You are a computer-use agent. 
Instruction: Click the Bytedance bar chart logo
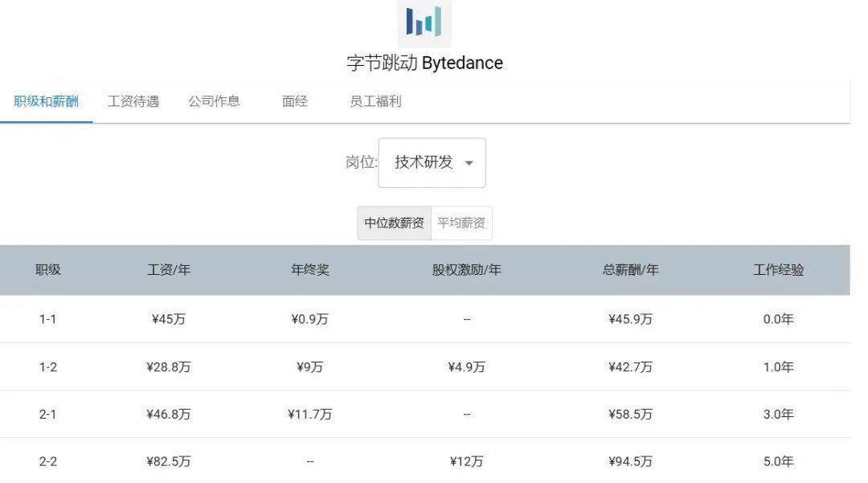pyautogui.click(x=424, y=22)
